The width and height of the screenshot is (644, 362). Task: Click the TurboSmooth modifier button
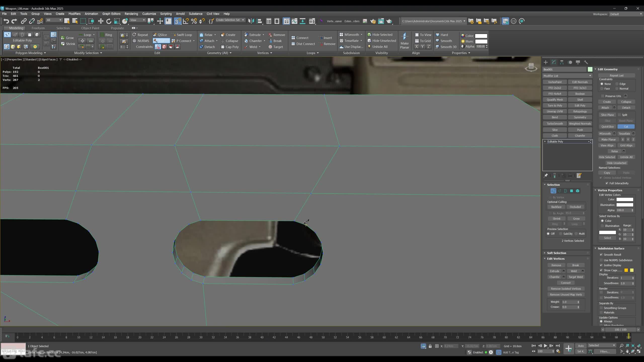click(x=555, y=124)
